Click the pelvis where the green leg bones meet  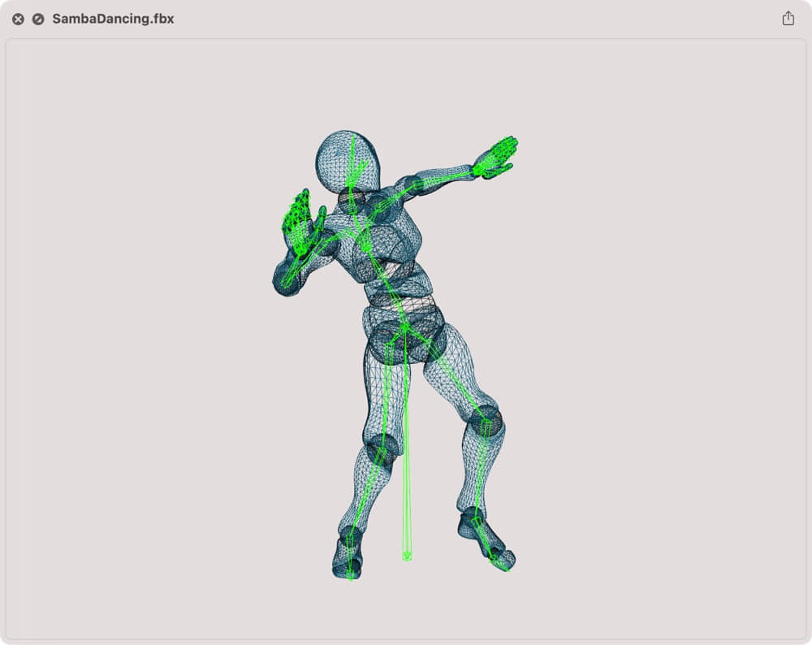404,327
